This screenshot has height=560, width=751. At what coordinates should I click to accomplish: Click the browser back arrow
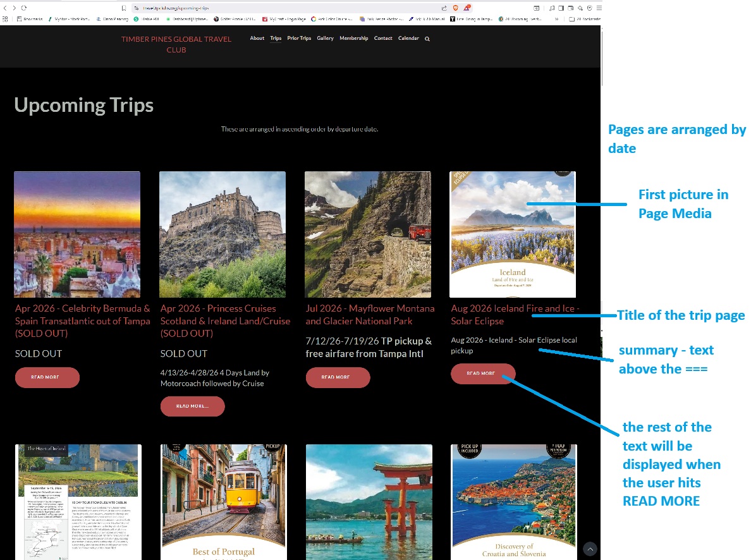6,8
